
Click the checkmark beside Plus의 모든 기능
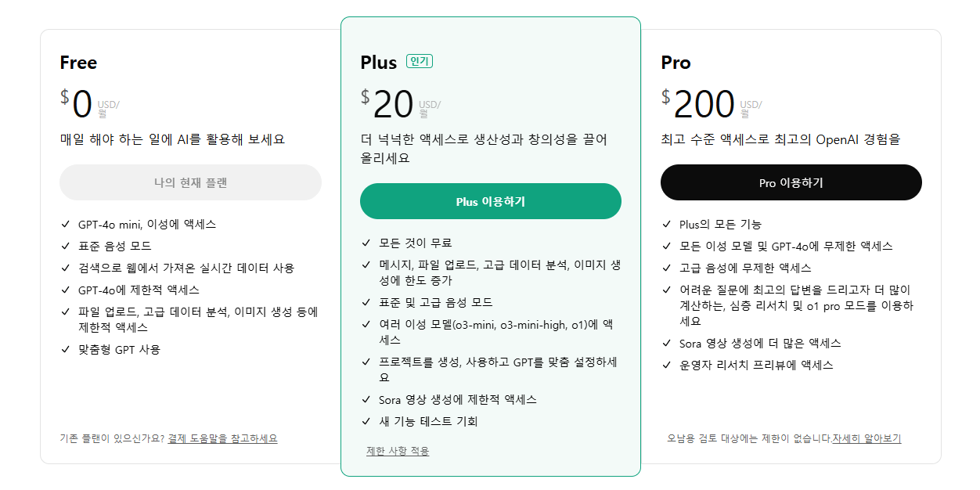click(x=666, y=224)
